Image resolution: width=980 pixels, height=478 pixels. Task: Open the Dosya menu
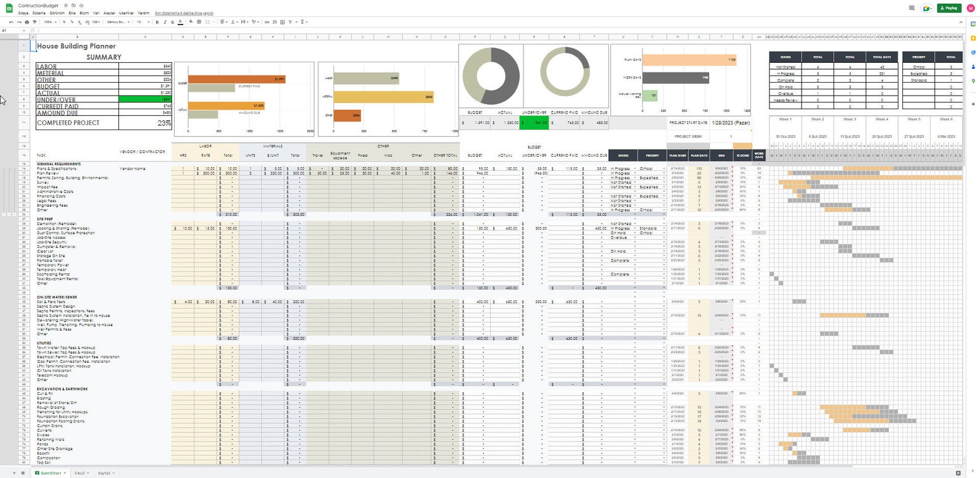23,13
